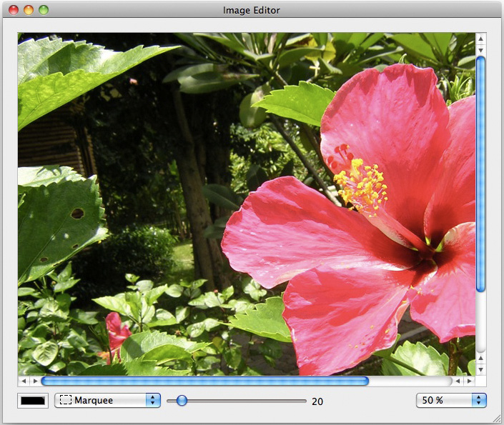Image resolution: width=504 pixels, height=425 pixels.
Task: Open the black color swatch well
Action: click(x=33, y=401)
